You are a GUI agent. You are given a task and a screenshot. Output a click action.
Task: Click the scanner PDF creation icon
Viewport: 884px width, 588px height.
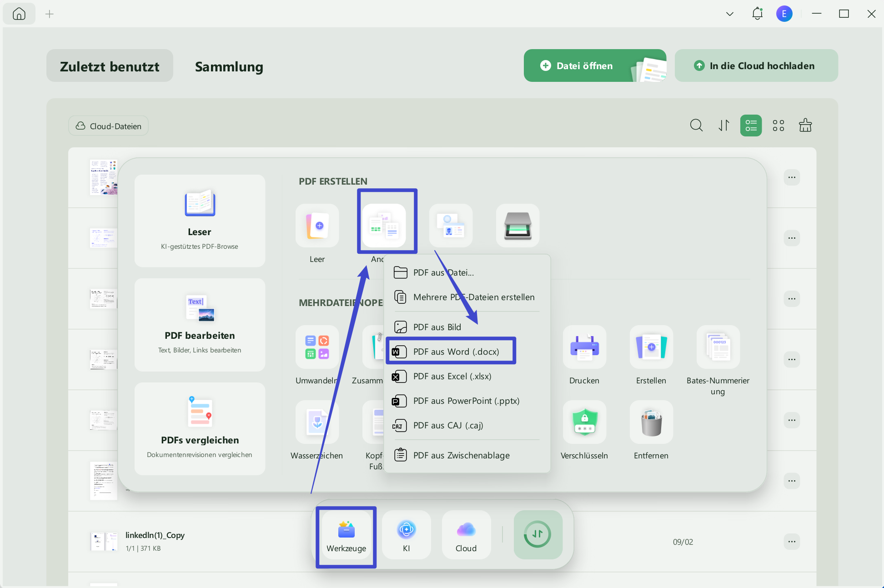[x=517, y=226]
